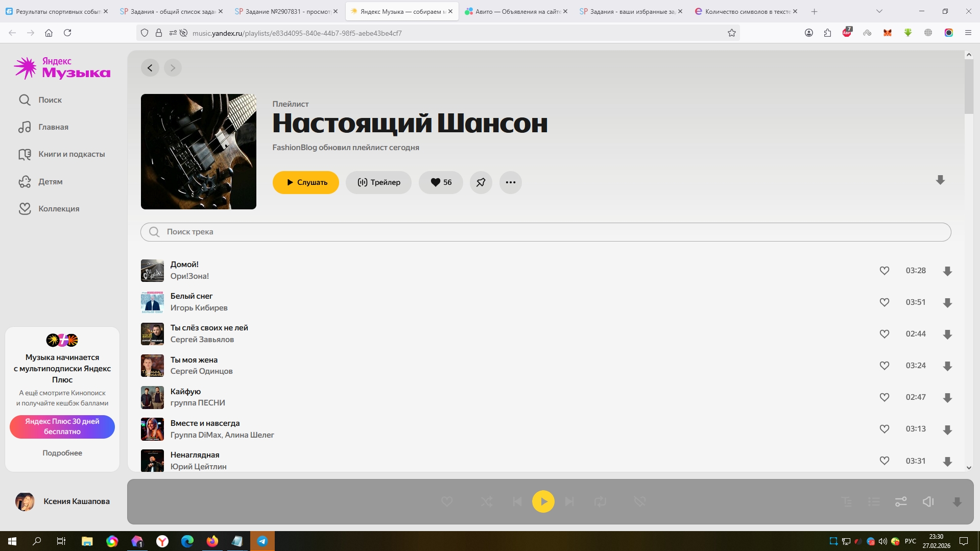Toggle shuffle in the player bar
This screenshot has width=980, height=551.
coord(487,501)
